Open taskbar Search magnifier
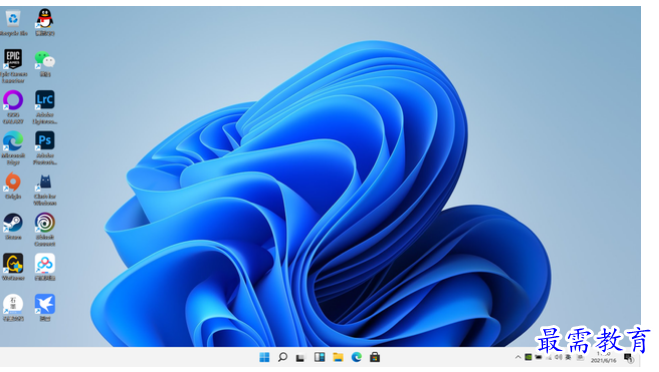 click(x=282, y=357)
